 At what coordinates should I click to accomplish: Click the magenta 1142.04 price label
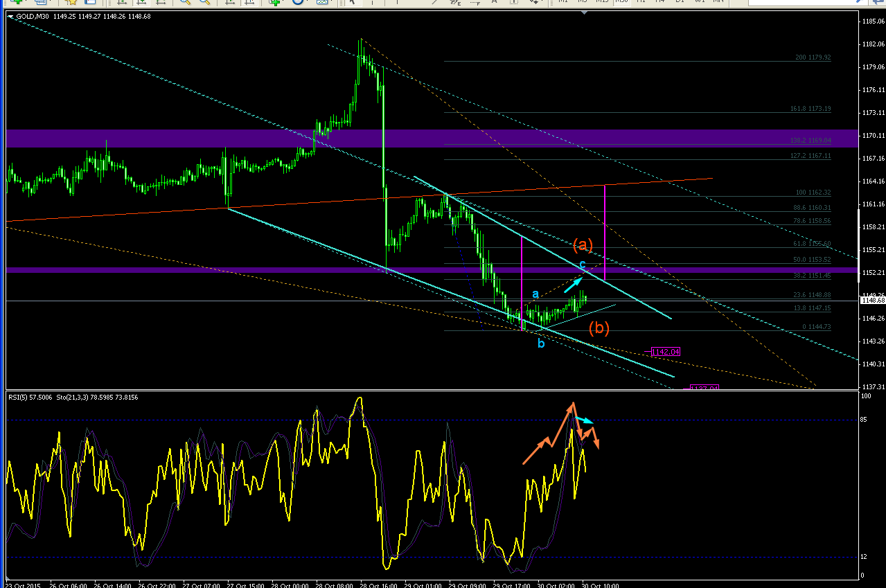[x=666, y=352]
